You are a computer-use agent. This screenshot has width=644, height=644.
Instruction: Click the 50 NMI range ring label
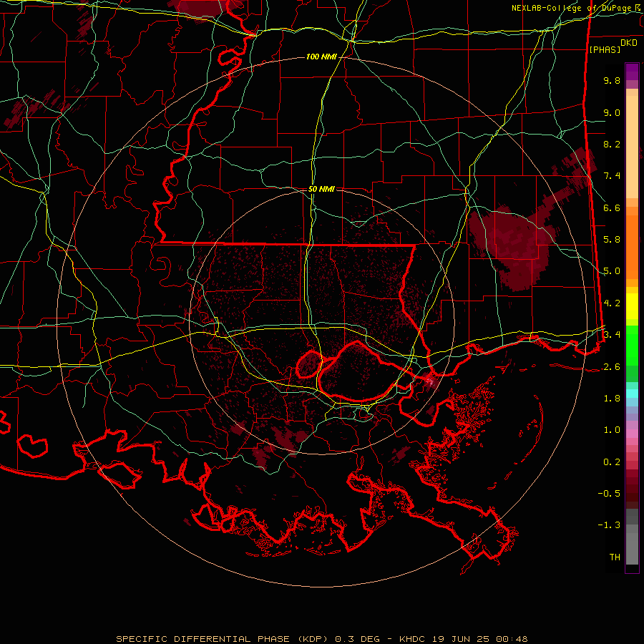(x=321, y=189)
